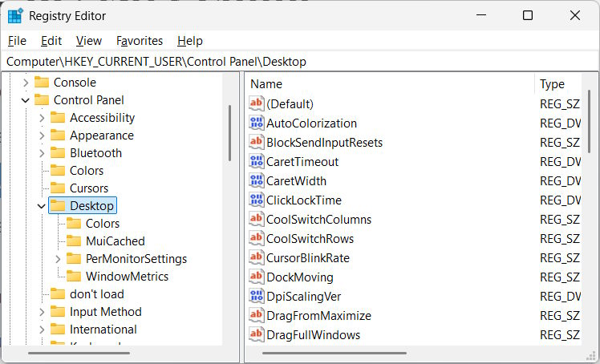Select the DragFullWindows value name
This screenshot has width=600, height=364.
coord(314,335)
